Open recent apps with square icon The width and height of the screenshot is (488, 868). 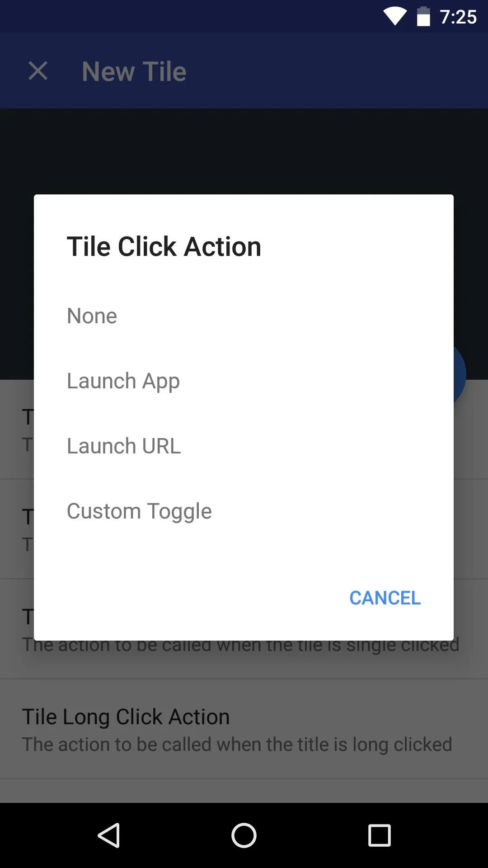380,835
